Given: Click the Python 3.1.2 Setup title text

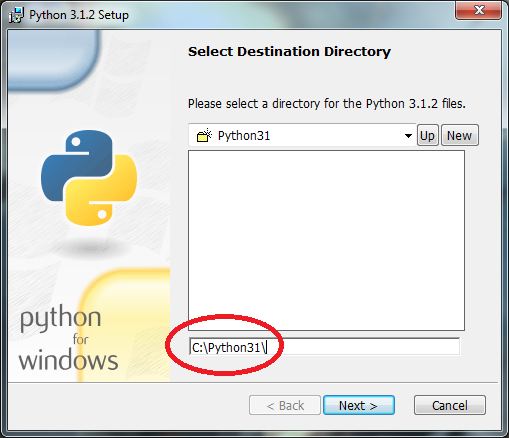Looking at the screenshot, I should (x=79, y=15).
